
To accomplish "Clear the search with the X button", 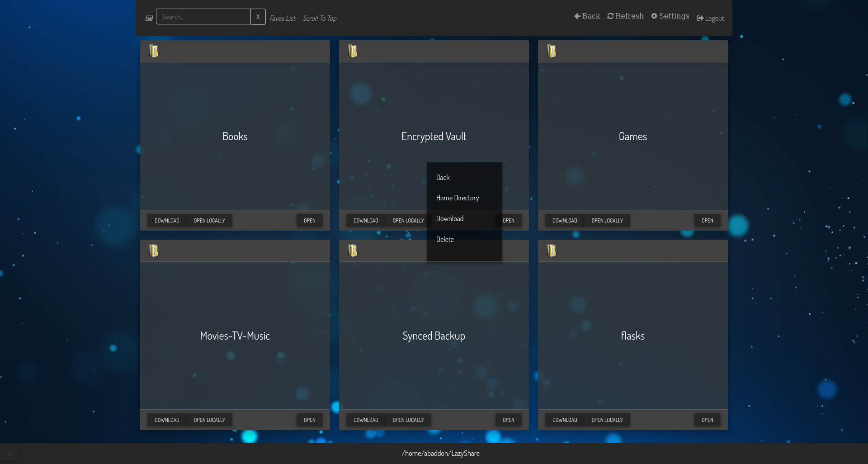I will click(x=258, y=17).
